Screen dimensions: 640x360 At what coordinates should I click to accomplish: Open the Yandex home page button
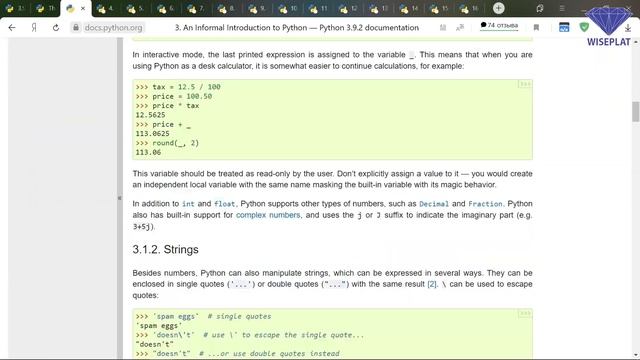[34, 27]
